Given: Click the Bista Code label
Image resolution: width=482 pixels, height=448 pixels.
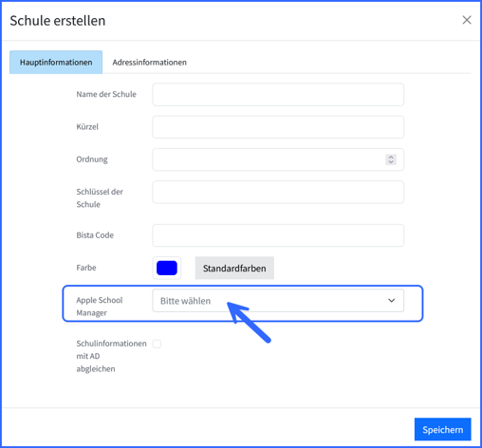Looking at the screenshot, I should pos(95,235).
